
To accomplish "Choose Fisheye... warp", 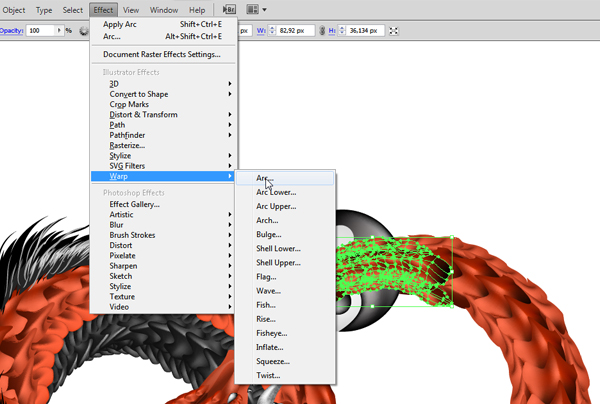I will click(x=285, y=333).
